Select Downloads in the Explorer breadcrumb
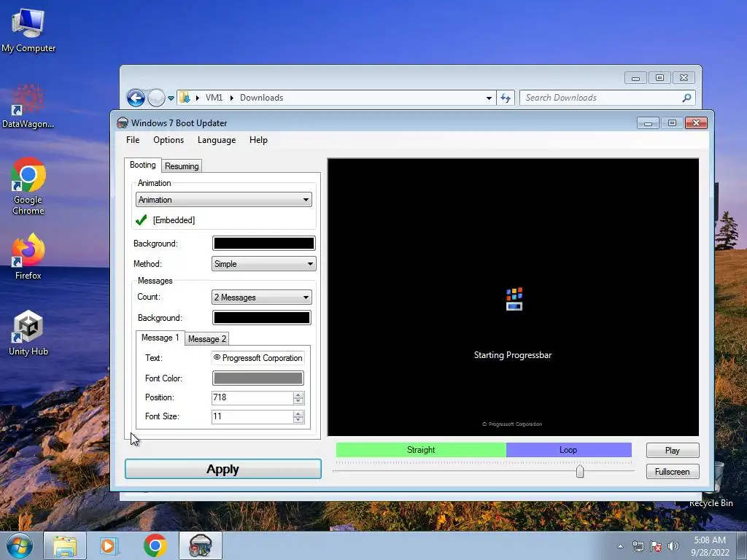This screenshot has height=560, width=747. 262,98
